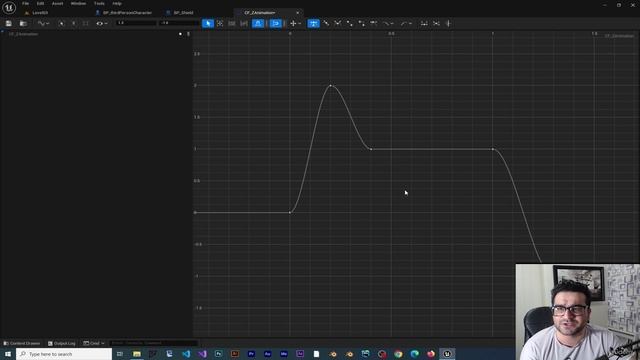640x360 pixels.
Task: Open Unreal Engine taskbar icon
Action: coord(447,354)
